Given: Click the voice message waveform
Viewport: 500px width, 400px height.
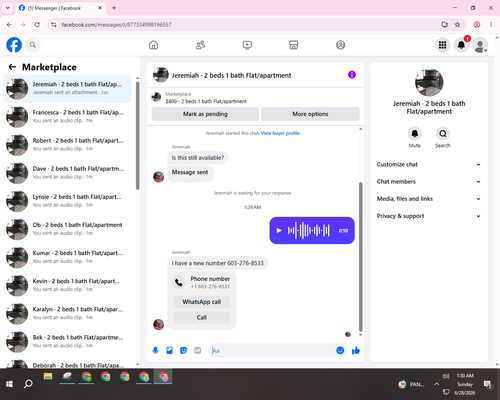Looking at the screenshot, I should click(x=309, y=230).
